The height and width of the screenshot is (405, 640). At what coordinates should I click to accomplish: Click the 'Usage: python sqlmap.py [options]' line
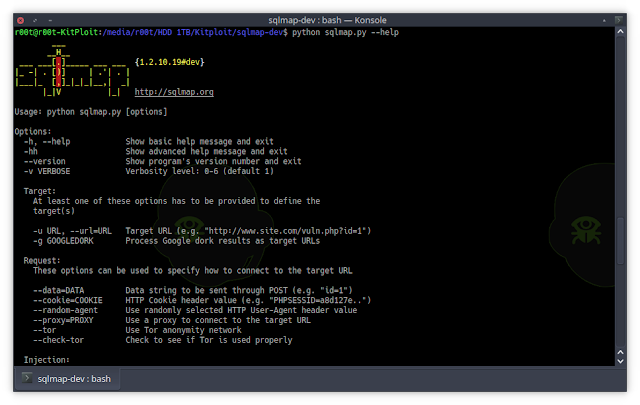(91, 111)
